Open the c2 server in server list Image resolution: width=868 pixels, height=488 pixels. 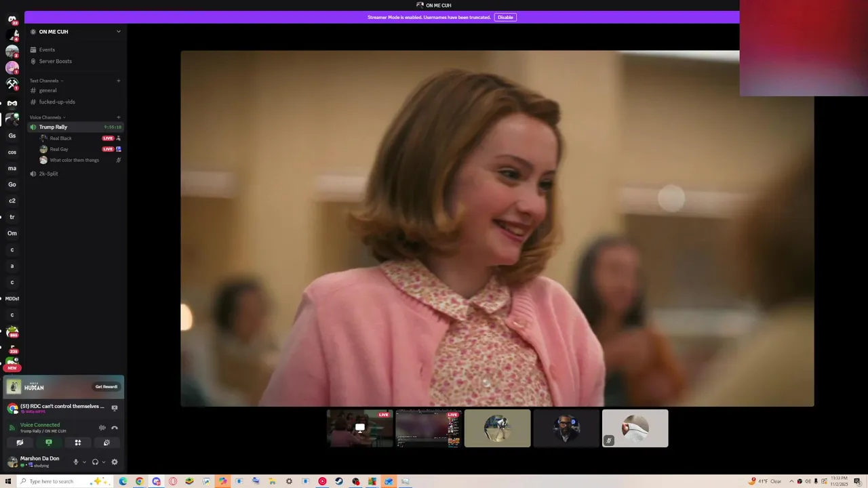(x=12, y=201)
